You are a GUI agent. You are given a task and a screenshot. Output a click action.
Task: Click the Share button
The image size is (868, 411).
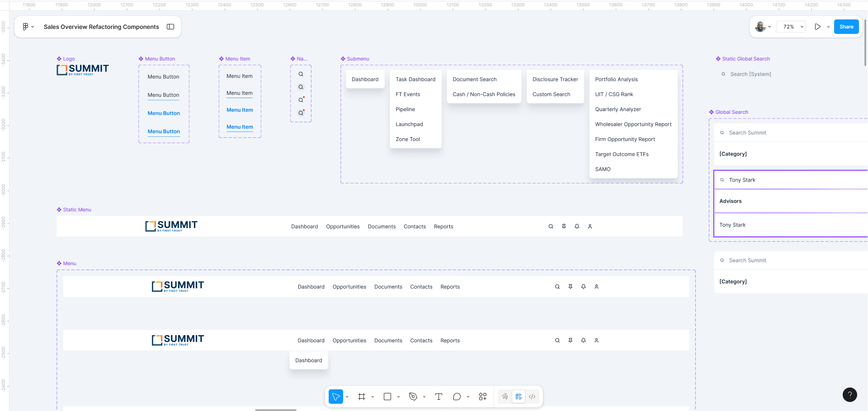point(846,27)
